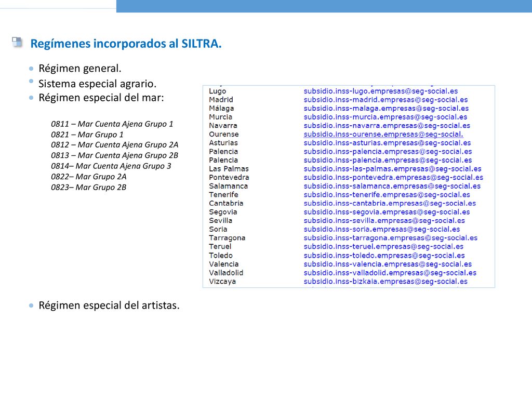Click the province name 'Málaga' in the table
Screen dimensions: 532x399
221,108
